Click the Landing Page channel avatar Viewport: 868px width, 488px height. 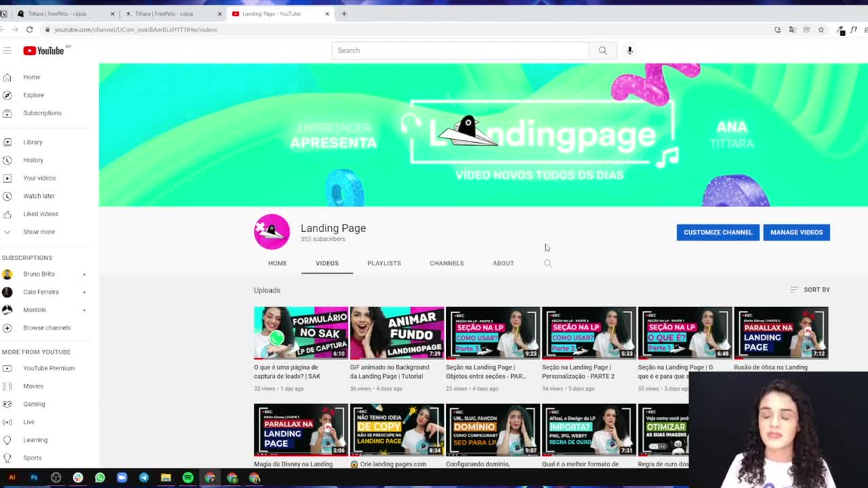[x=272, y=232]
